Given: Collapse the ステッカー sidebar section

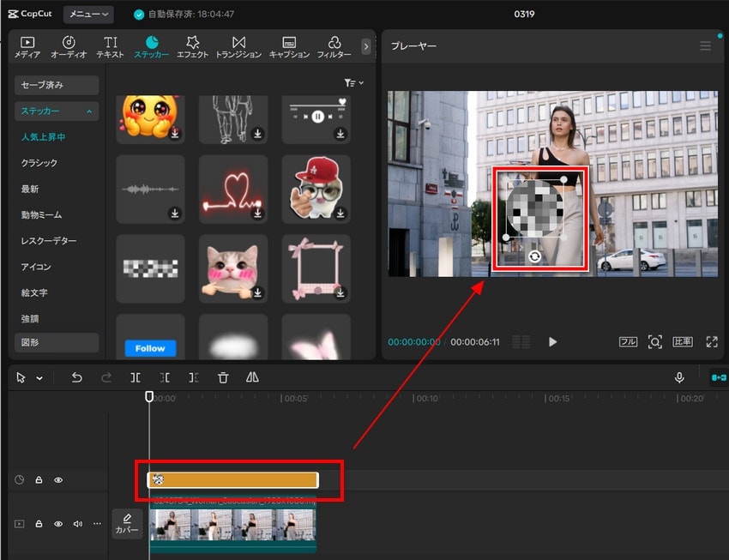Looking at the screenshot, I should (x=88, y=111).
